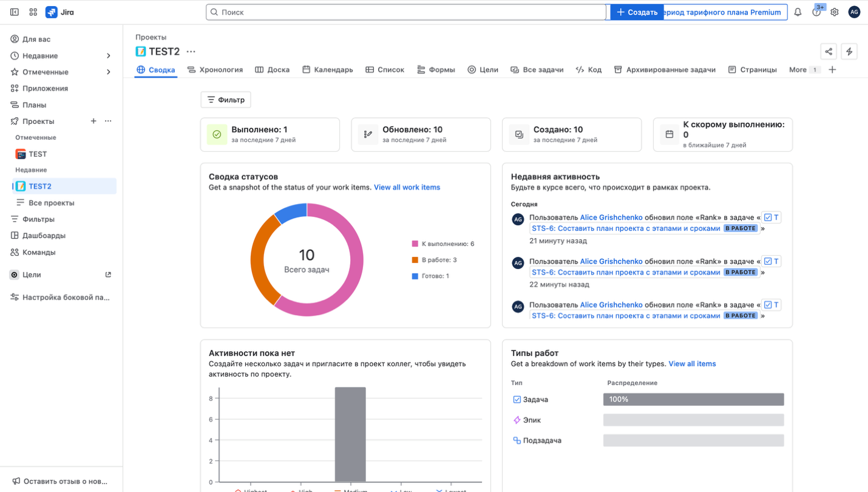868x492 pixels.
Task: Expand the Недавние sidebar section
Action: (109, 56)
